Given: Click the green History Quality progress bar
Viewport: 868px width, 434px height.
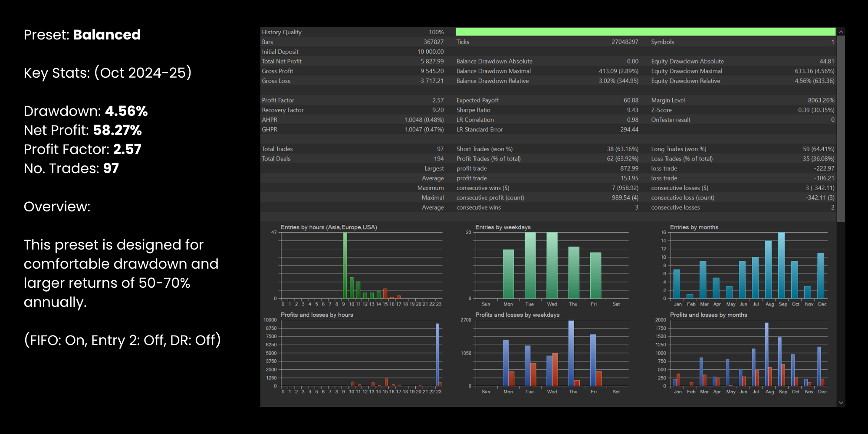Looking at the screenshot, I should [645, 32].
